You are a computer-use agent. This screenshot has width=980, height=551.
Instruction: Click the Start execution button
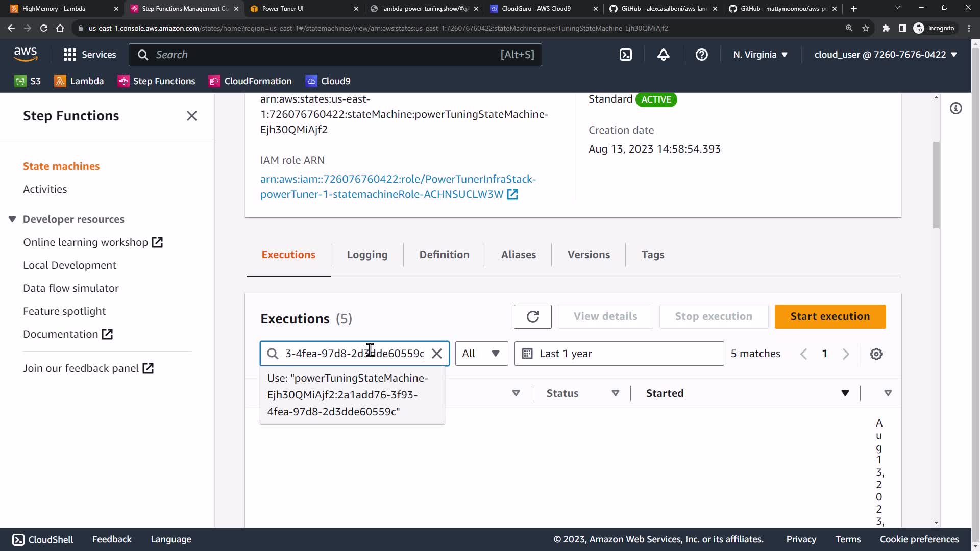click(829, 316)
